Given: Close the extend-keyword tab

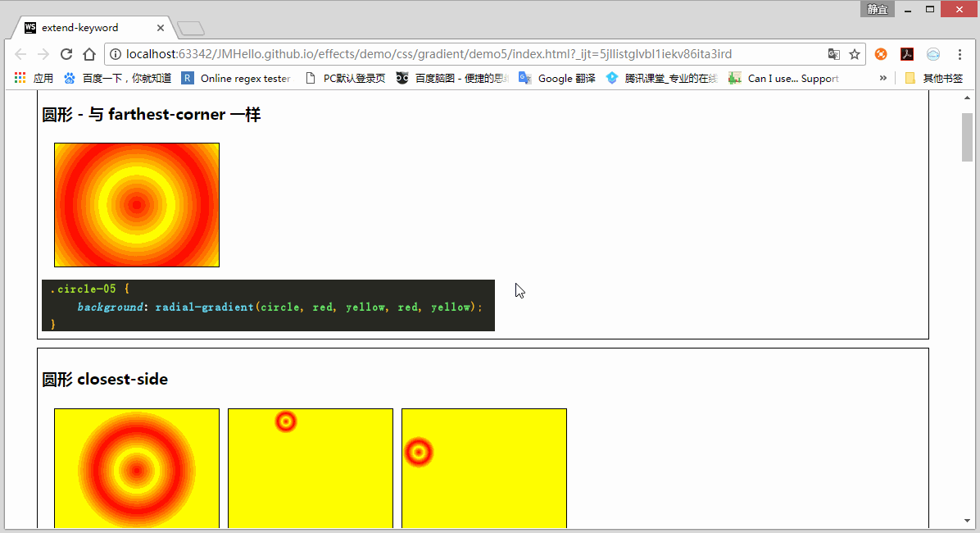Looking at the screenshot, I should [x=161, y=28].
